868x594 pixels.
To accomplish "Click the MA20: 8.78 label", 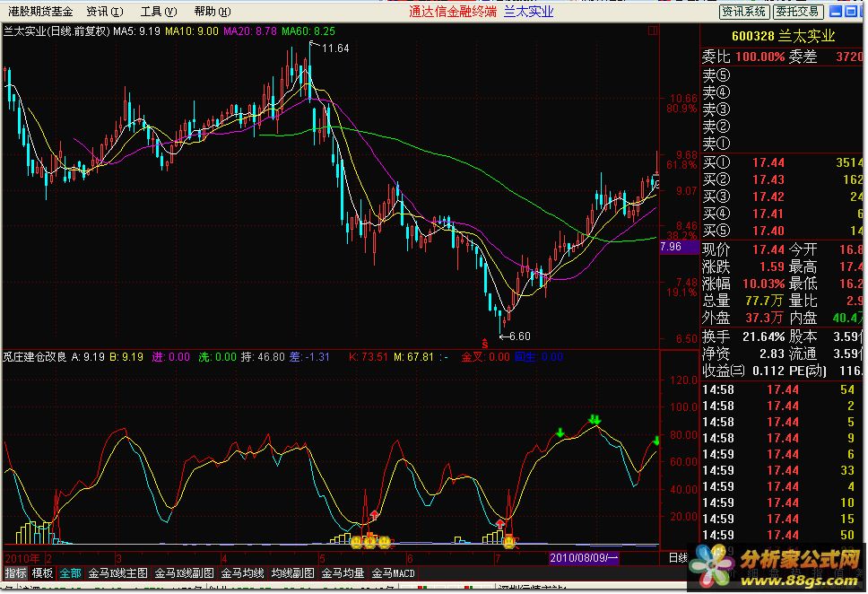I will pos(249,31).
